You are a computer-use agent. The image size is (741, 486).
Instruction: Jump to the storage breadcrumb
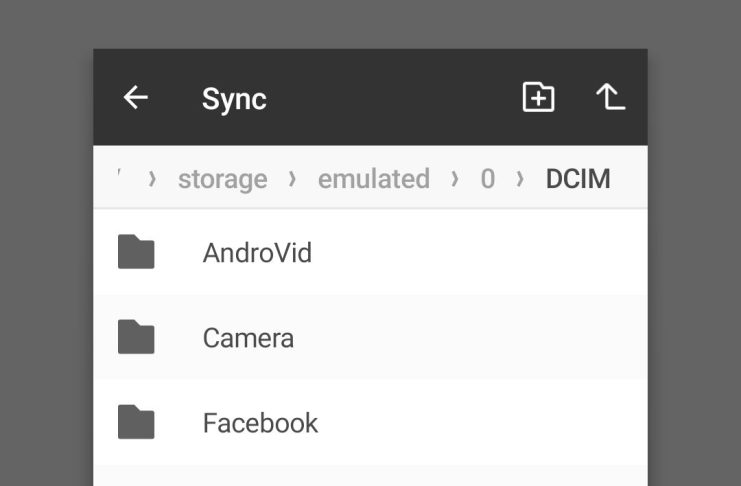(223, 179)
